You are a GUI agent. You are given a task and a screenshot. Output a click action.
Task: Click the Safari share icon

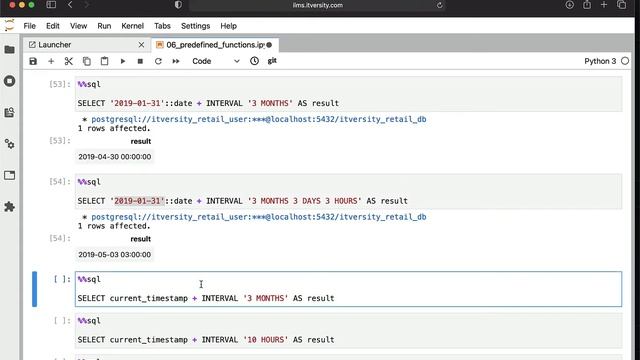click(x=587, y=5)
